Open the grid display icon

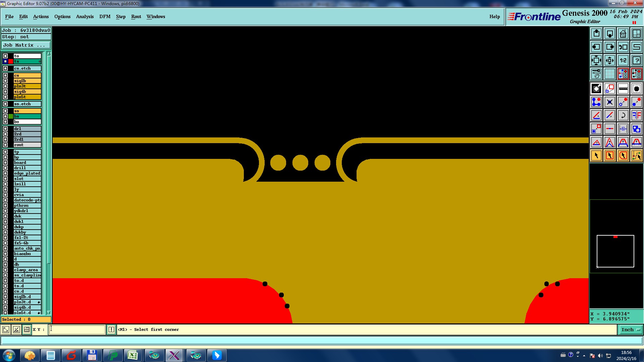609,74
